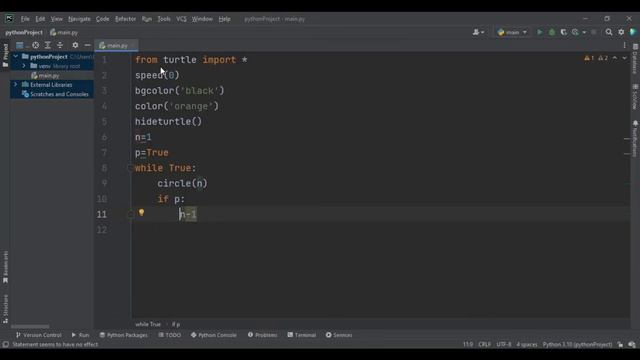Screen dimensions: 640x360
Task: Open the TODO tool window
Action: tap(169, 335)
